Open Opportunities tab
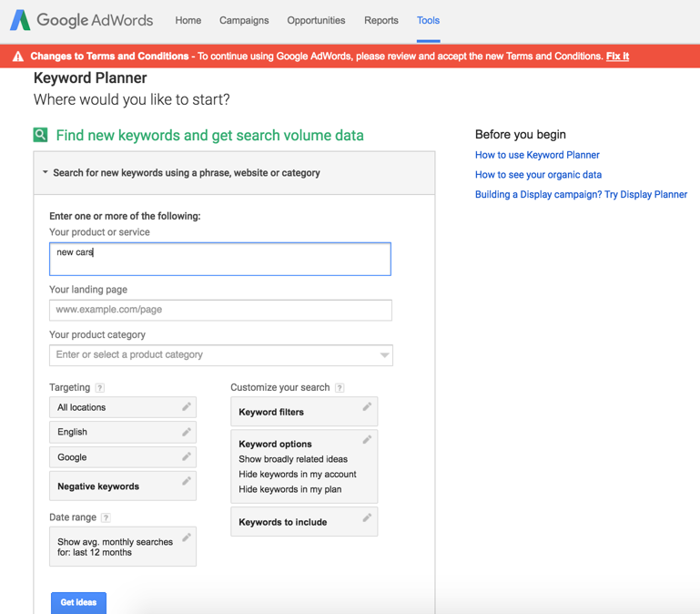The image size is (700, 614). pos(316,21)
